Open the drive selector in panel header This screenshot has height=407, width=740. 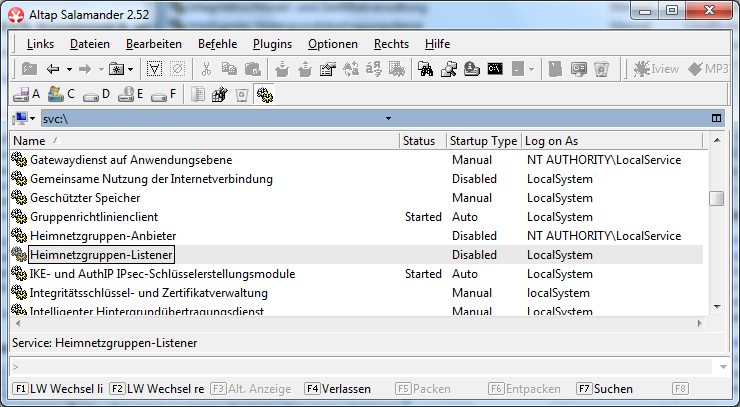coord(23,118)
